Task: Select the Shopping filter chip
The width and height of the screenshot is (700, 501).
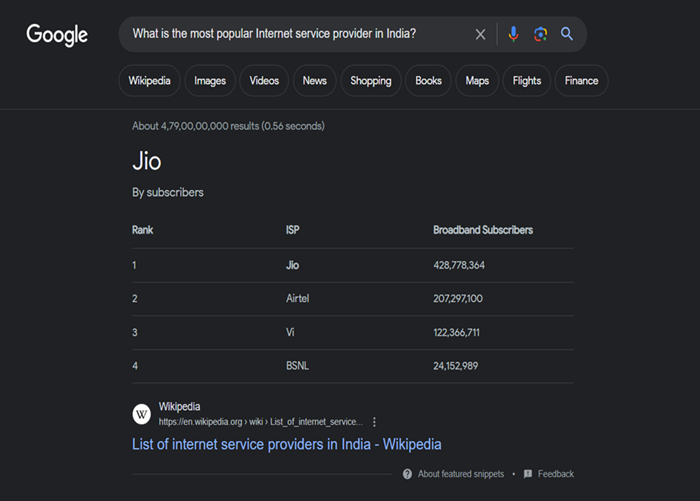Action: pos(371,81)
